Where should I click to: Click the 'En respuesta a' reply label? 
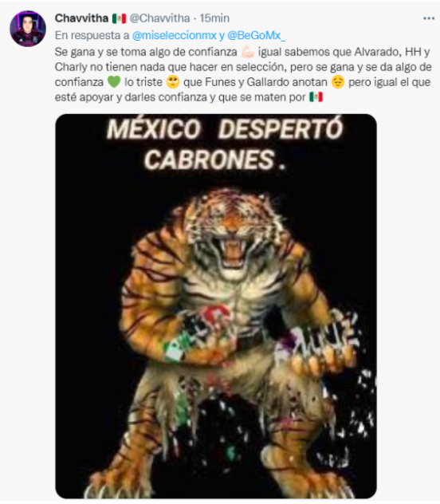pos(92,35)
